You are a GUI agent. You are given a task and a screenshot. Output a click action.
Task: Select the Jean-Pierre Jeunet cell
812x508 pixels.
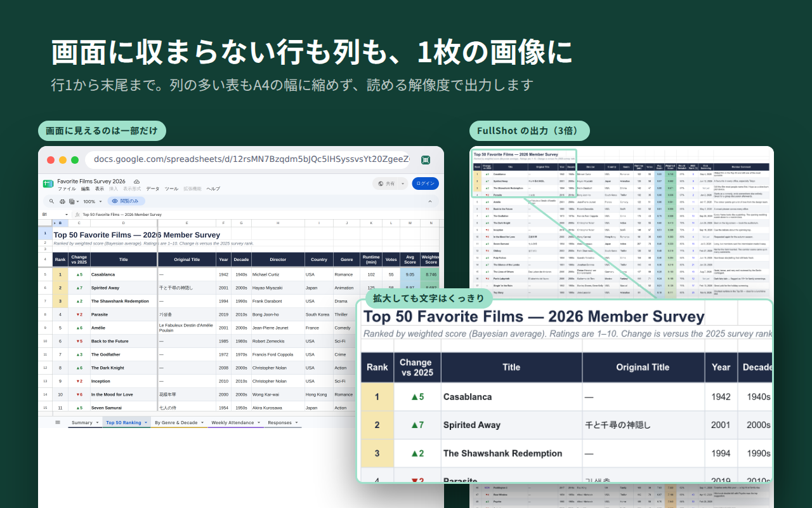click(278, 328)
